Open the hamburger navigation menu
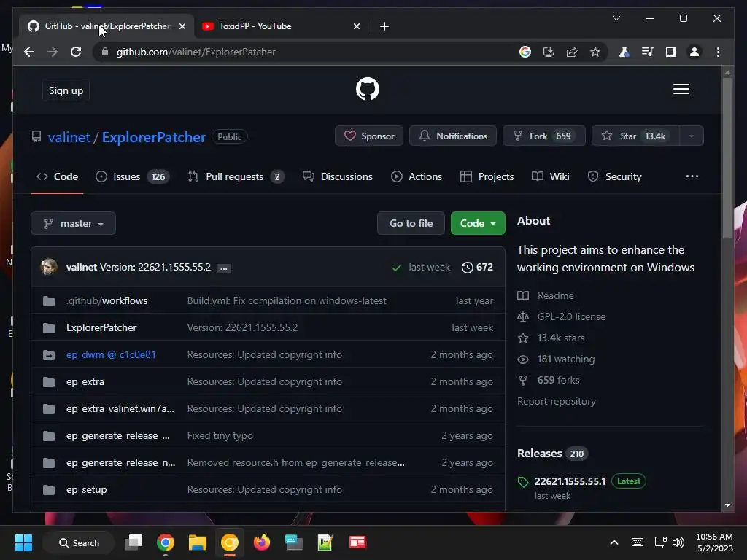The width and height of the screenshot is (747, 560). pos(681,89)
